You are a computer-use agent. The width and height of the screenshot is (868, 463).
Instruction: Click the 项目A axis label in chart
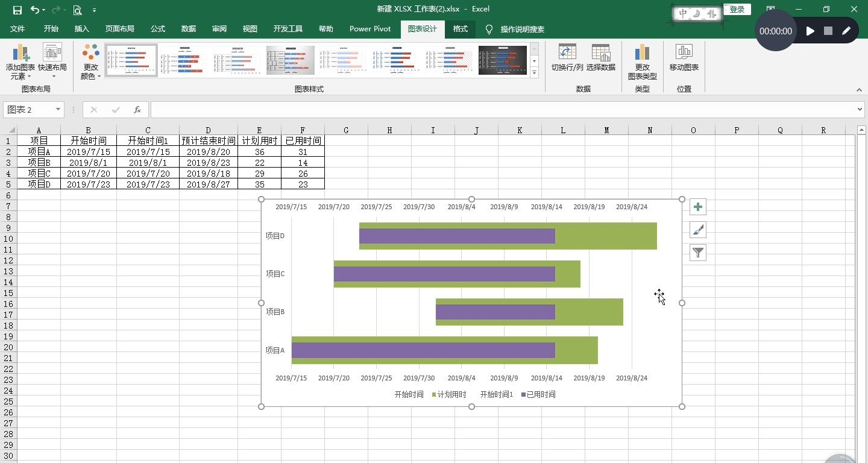click(275, 350)
